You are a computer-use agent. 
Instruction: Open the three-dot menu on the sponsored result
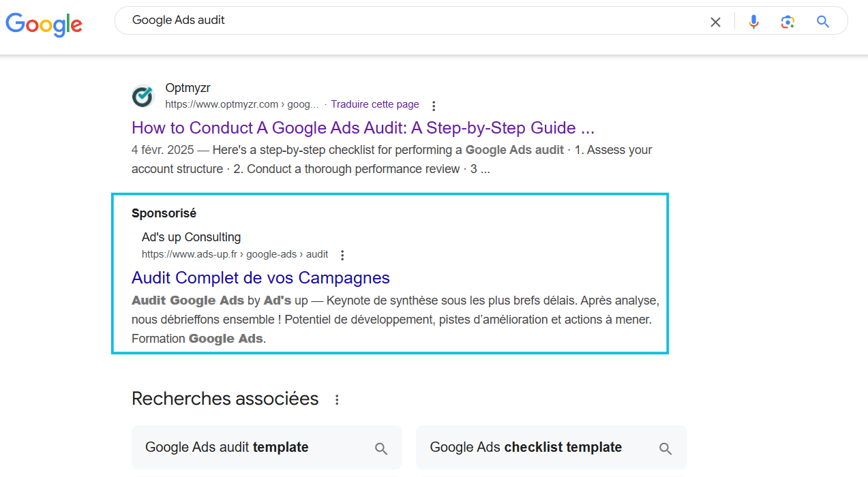click(x=342, y=254)
